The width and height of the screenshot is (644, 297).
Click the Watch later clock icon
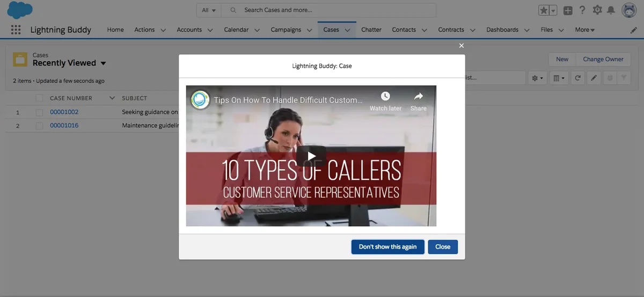coord(385,96)
